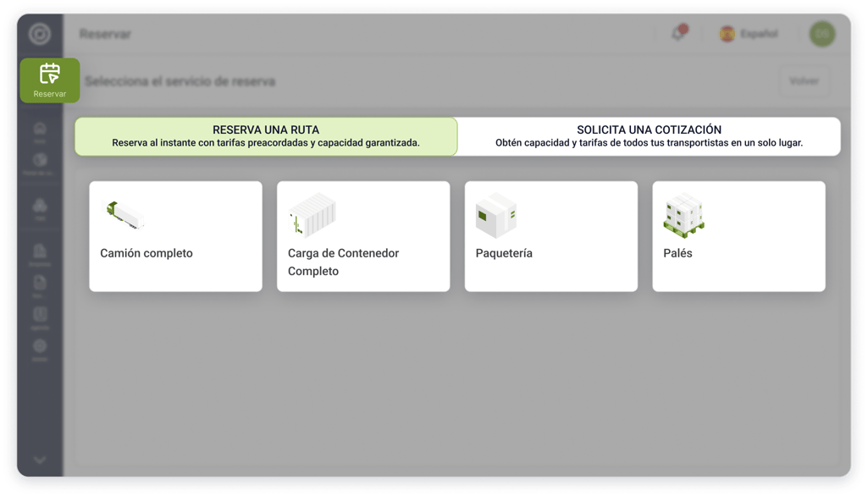Click the Volver button

[804, 81]
